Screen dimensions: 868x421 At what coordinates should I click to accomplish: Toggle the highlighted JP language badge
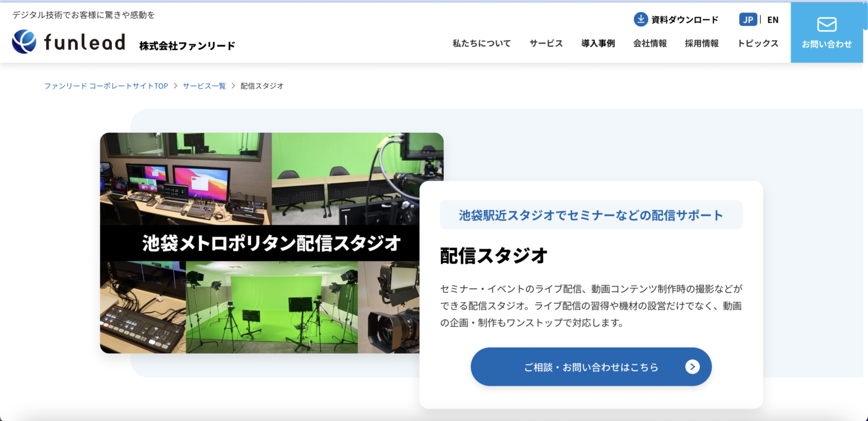pyautogui.click(x=748, y=19)
